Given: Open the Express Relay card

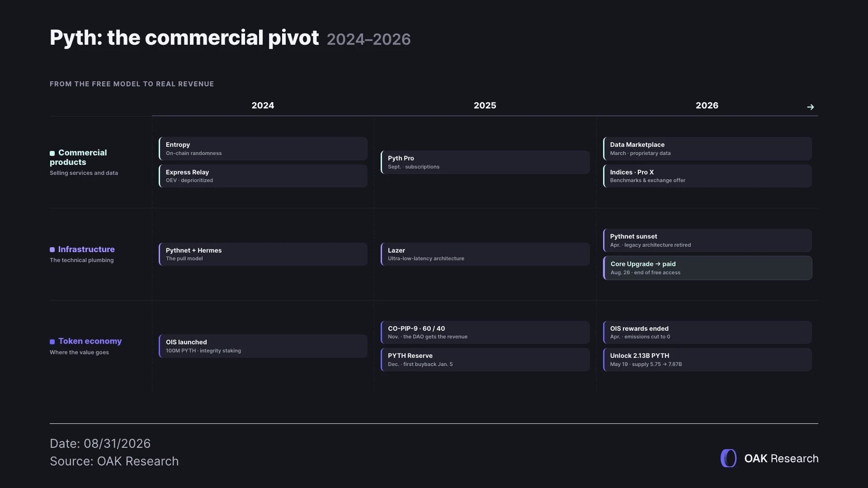Looking at the screenshot, I should pyautogui.click(x=263, y=176).
